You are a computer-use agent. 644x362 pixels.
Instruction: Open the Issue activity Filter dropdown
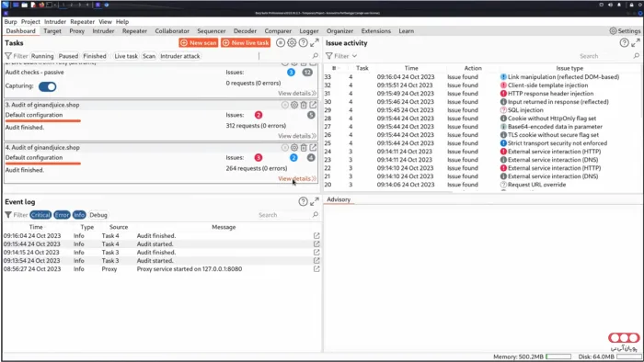[341, 56]
